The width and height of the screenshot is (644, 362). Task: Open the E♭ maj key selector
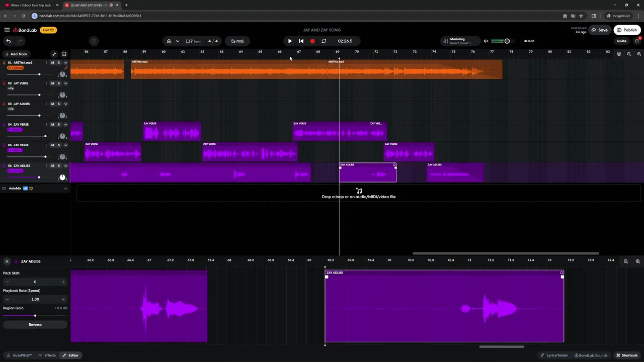(x=237, y=41)
